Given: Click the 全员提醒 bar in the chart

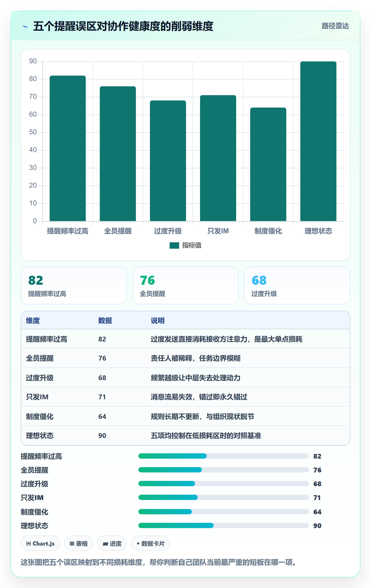Looking at the screenshot, I should [118, 154].
